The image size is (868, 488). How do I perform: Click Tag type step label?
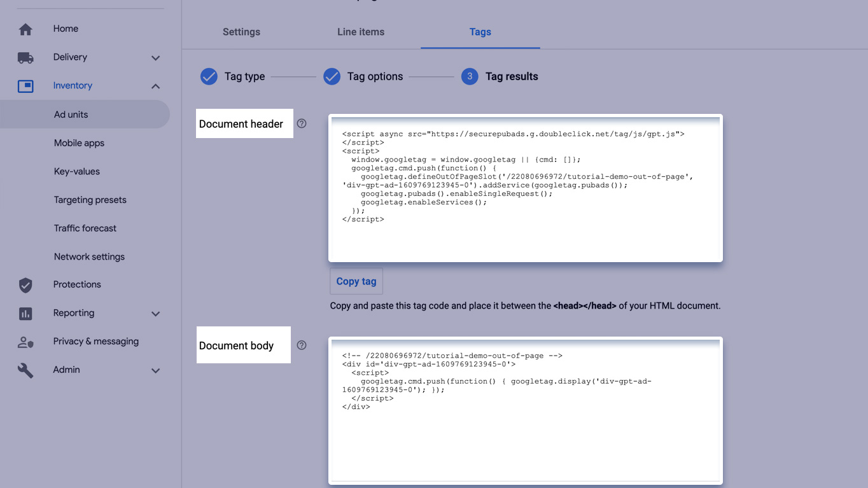point(244,76)
